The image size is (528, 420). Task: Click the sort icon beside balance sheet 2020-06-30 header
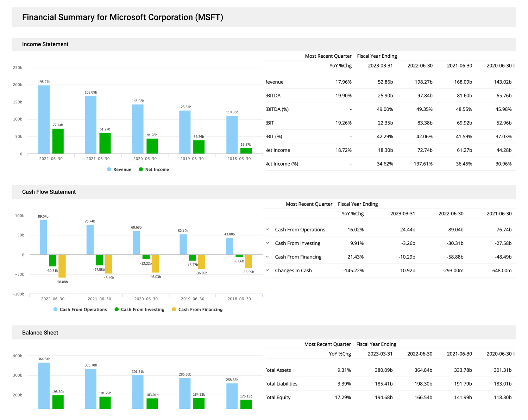click(x=514, y=354)
